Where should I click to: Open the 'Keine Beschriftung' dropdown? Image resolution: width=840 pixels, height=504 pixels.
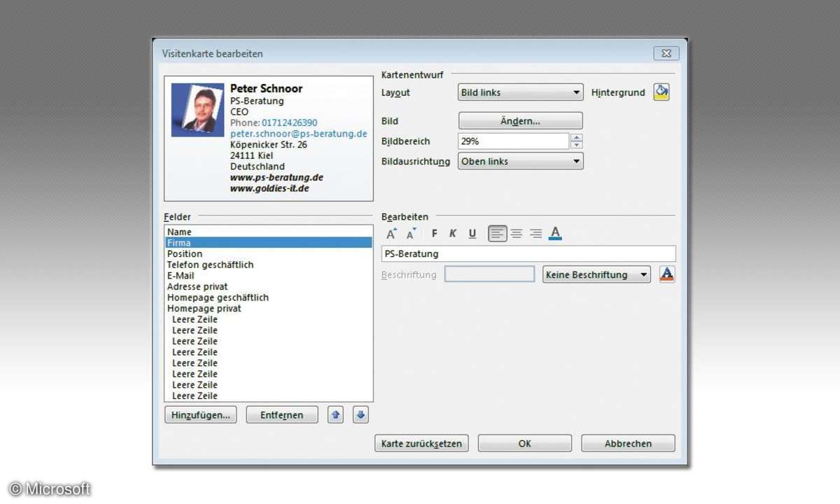(x=597, y=274)
